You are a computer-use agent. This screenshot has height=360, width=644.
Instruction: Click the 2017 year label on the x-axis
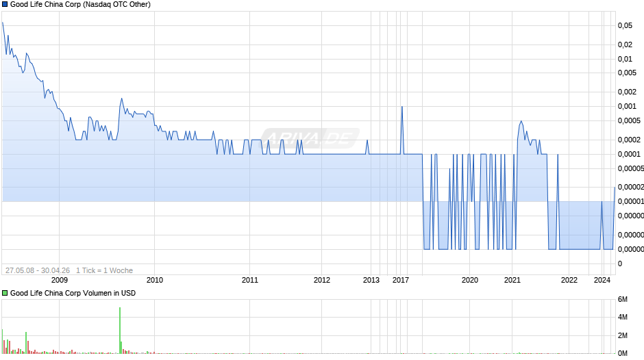[401, 280]
